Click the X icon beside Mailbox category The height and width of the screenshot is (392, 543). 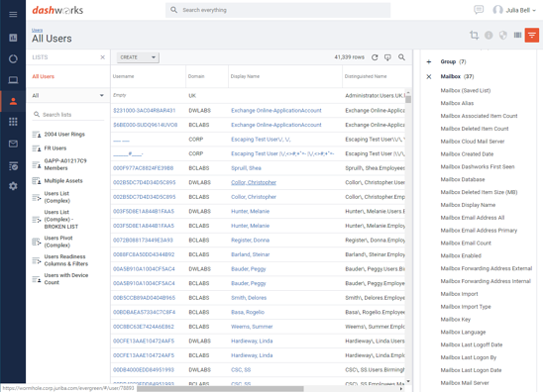click(x=429, y=76)
